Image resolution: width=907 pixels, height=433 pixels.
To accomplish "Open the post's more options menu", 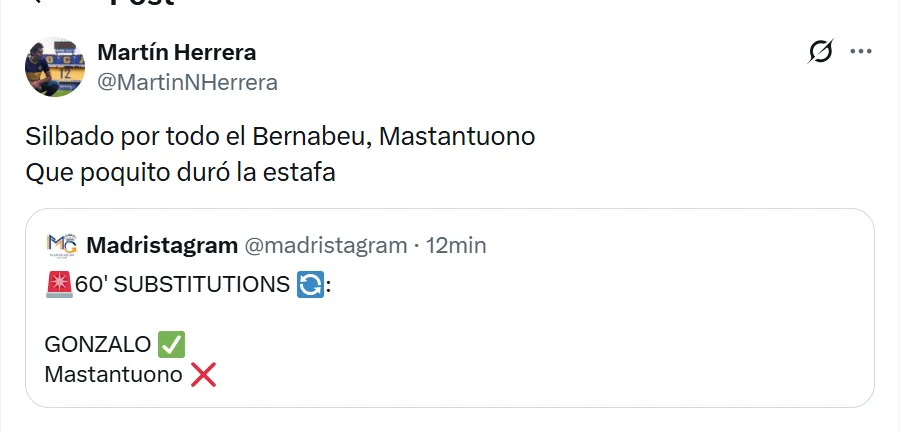I will point(860,52).
